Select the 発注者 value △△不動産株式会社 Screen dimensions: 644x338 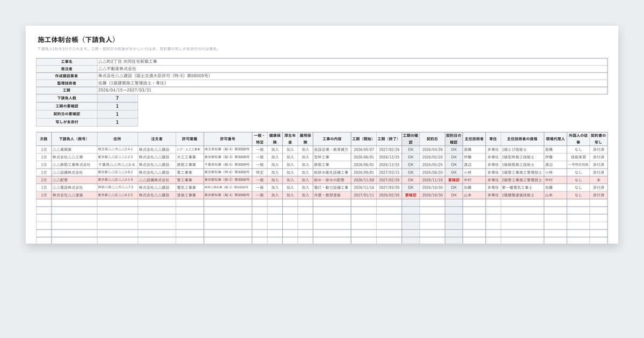(353, 69)
